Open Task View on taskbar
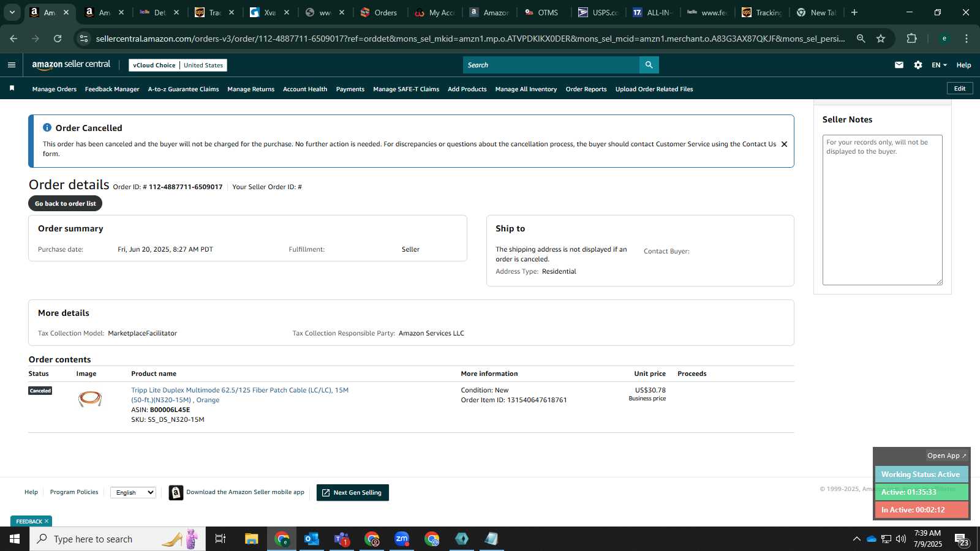Screen dimensions: 980x551 [x=221, y=539]
